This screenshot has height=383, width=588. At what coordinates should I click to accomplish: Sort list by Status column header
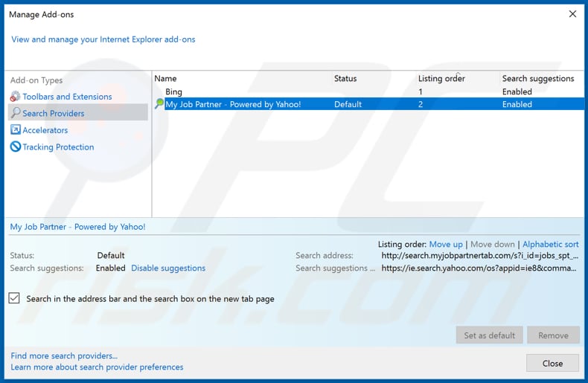[x=345, y=78]
